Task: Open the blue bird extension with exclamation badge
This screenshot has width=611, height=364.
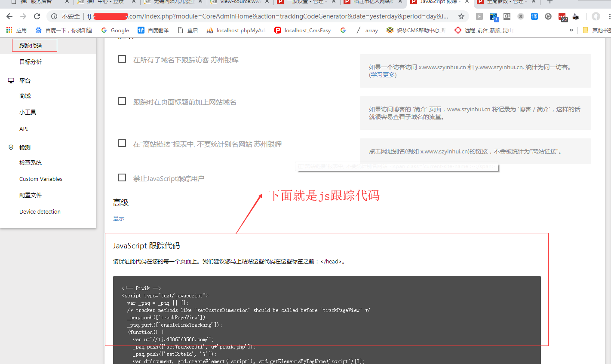Action: [494, 17]
